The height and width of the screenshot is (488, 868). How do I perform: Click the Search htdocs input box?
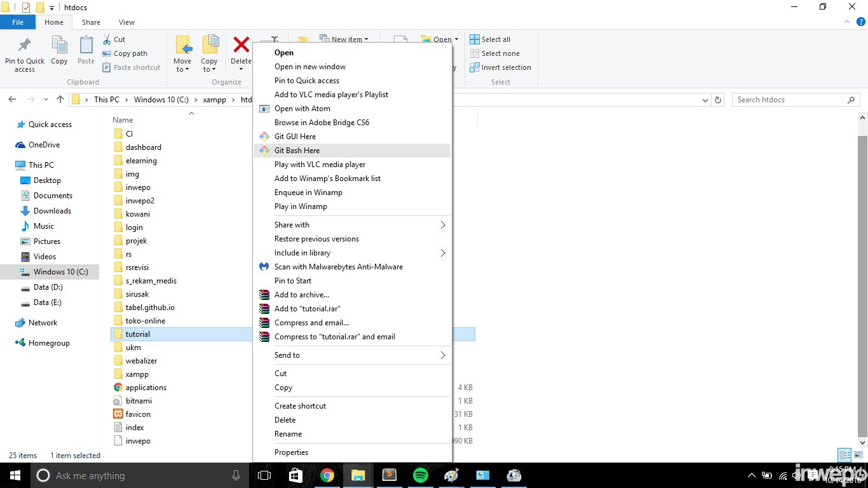(789, 100)
